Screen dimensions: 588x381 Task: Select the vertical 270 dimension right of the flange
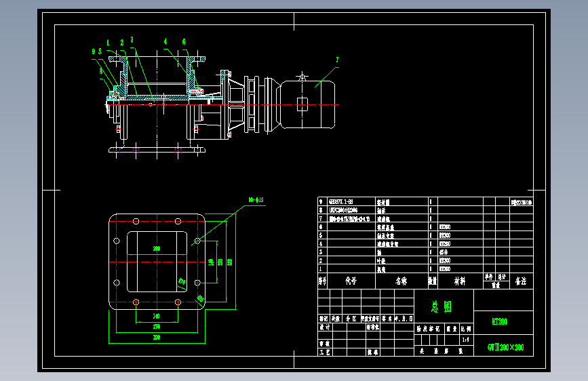[220, 262]
